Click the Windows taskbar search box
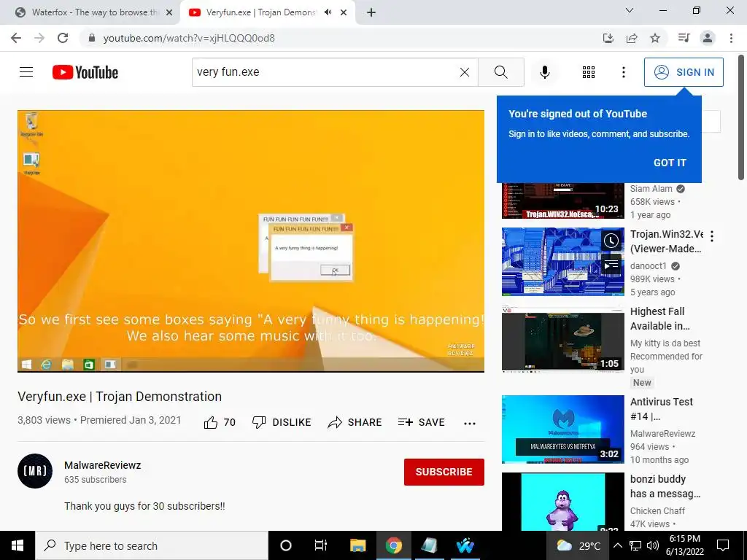This screenshot has height=560, width=747. coord(152,545)
